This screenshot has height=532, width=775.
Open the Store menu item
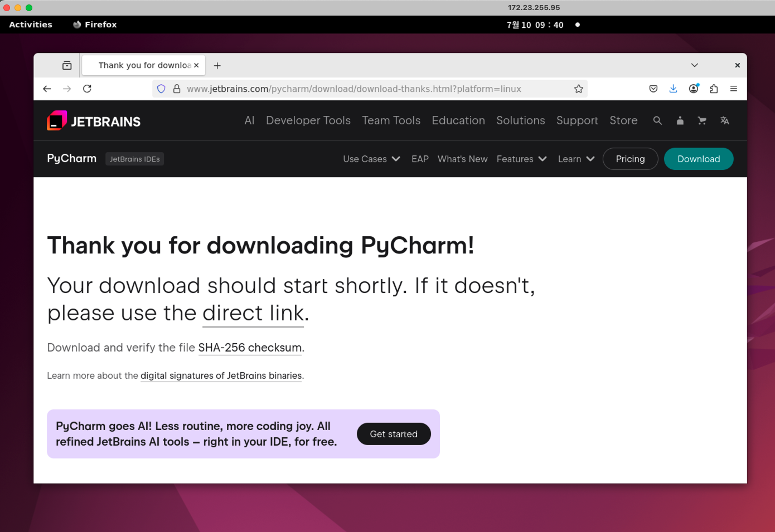623,120
